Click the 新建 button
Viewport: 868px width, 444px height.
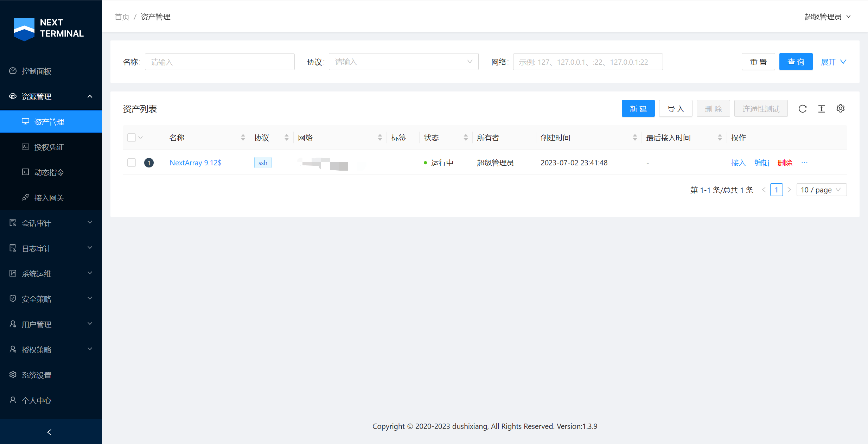[638, 109]
